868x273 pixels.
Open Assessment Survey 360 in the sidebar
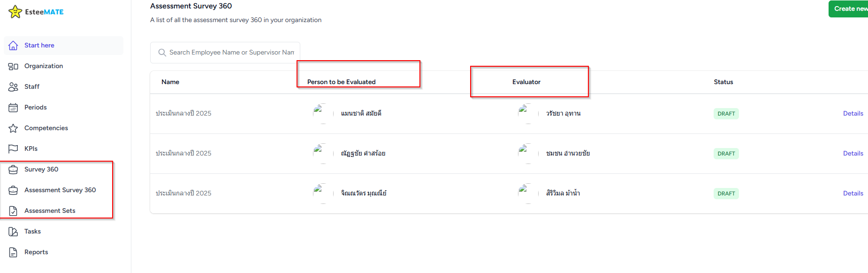[x=60, y=190]
